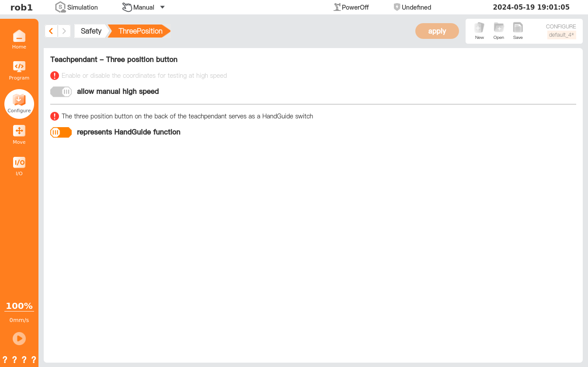Click the Open configuration icon
The image size is (588, 367).
click(x=499, y=31)
